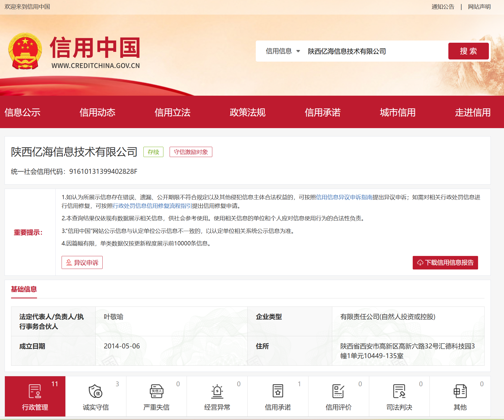Viewport: 504px width, 420px height.
Task: Open the 行政管理 category icon
Action: click(35, 391)
